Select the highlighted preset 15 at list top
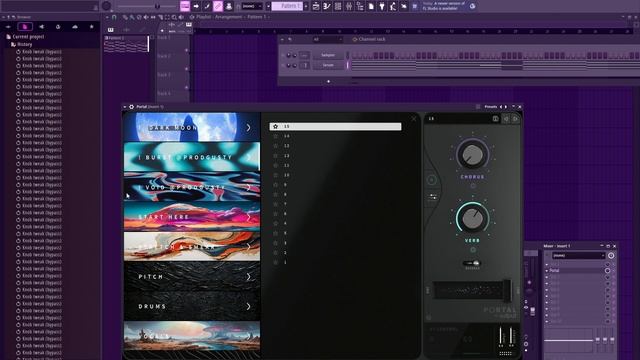Viewport: 640px width, 360px height. pos(335,127)
